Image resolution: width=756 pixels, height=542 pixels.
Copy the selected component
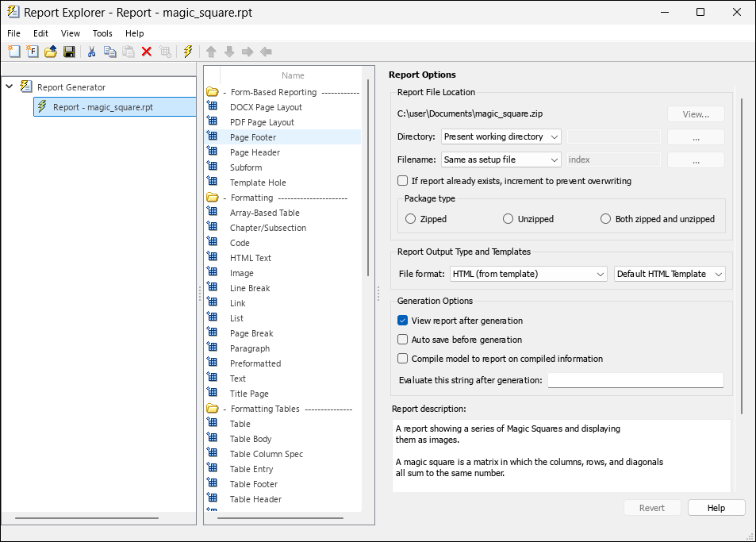click(109, 51)
